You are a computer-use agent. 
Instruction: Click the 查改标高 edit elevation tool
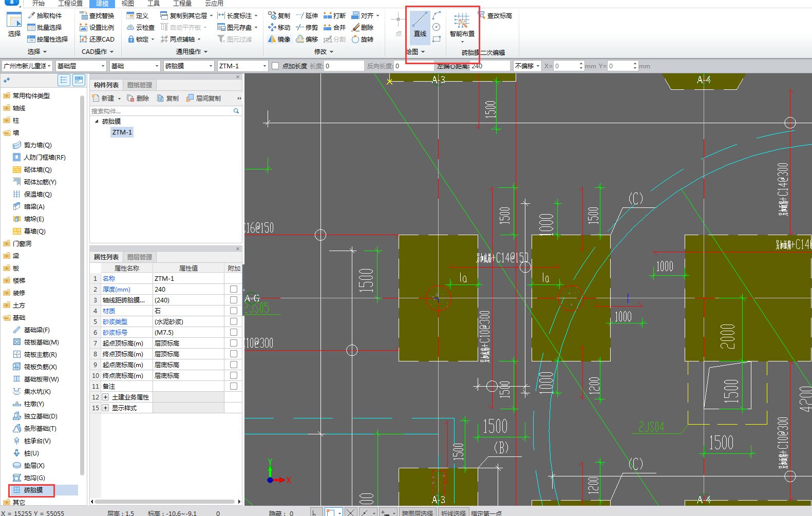(x=495, y=15)
